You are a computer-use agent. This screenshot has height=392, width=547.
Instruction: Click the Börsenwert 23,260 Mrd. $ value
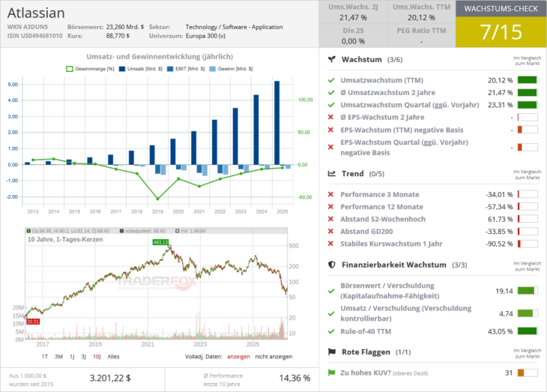(125, 27)
